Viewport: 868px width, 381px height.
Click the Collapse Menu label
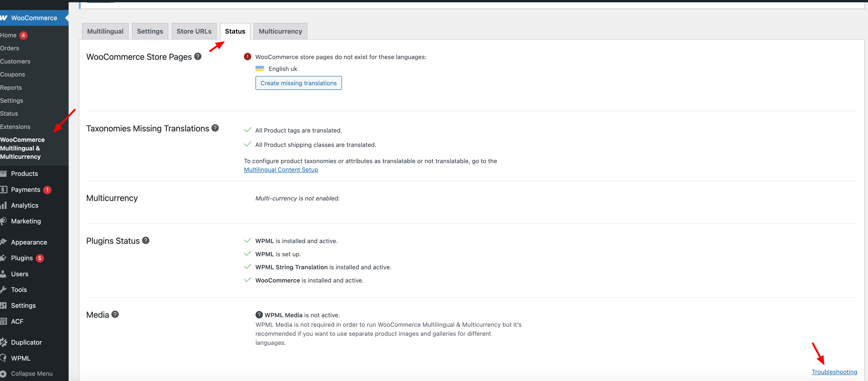[32, 374]
